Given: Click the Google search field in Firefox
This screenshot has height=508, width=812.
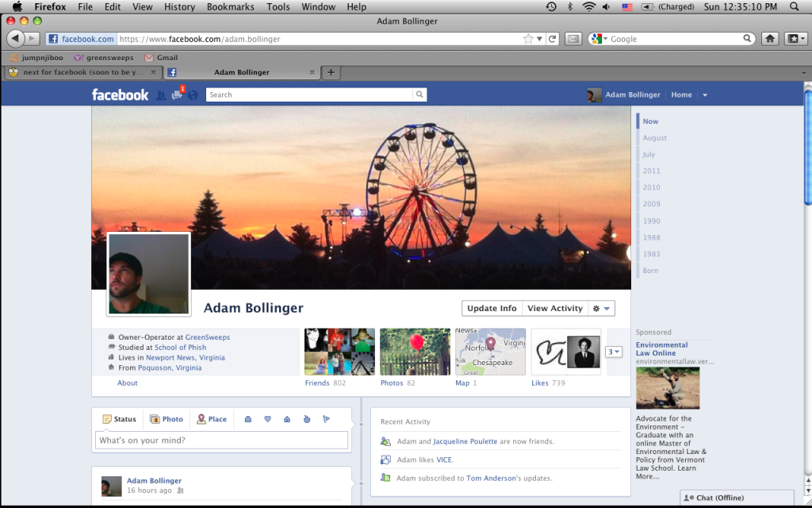Looking at the screenshot, I should (x=676, y=39).
